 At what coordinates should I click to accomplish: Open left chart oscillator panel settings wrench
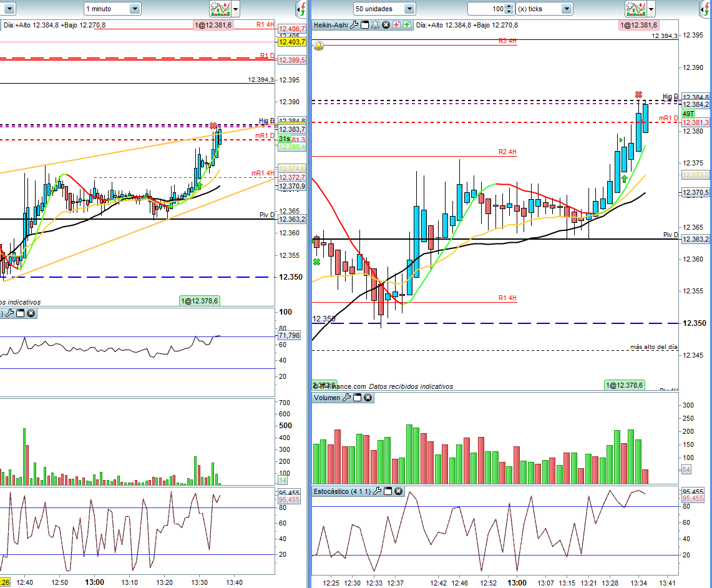(x=9, y=313)
